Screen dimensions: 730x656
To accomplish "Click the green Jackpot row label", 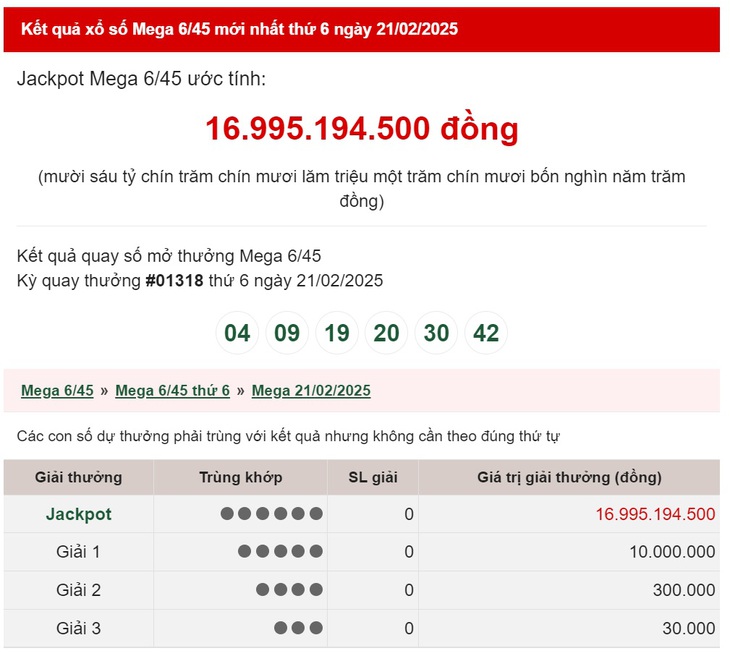I will (79, 514).
